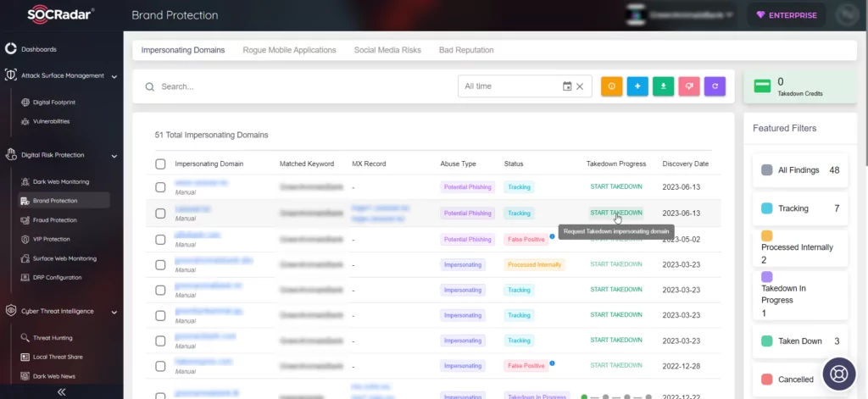Click the Dark Web News icon
This screenshot has height=399, width=868.
click(x=25, y=376)
